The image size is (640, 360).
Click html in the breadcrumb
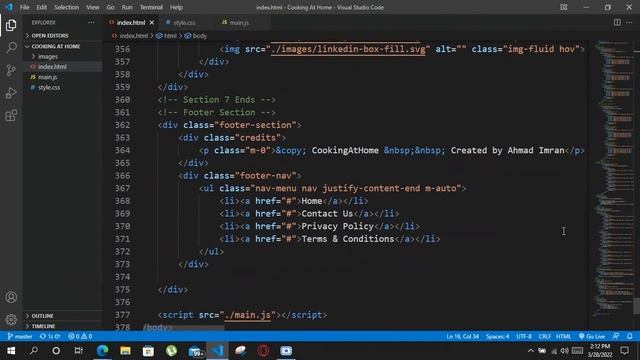(170, 36)
